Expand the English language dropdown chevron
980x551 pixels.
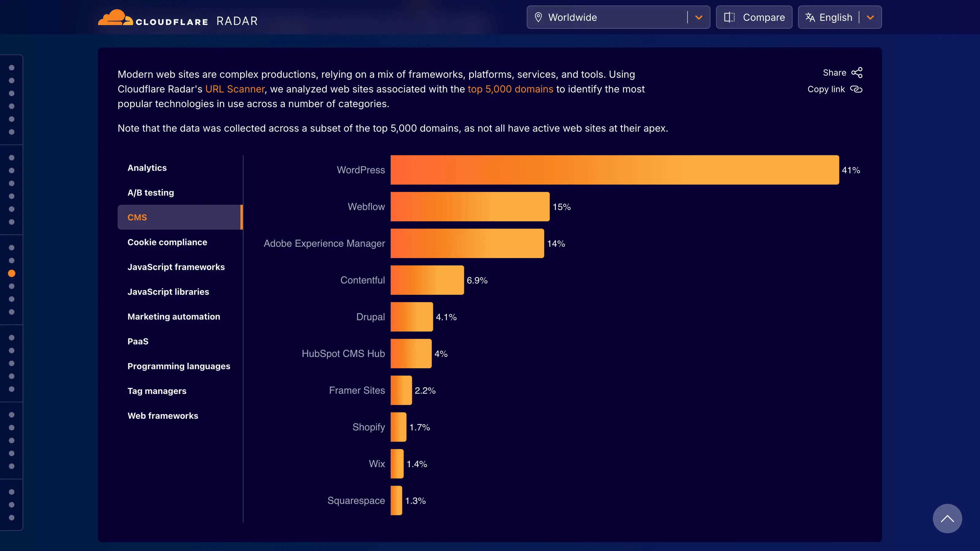(x=870, y=17)
